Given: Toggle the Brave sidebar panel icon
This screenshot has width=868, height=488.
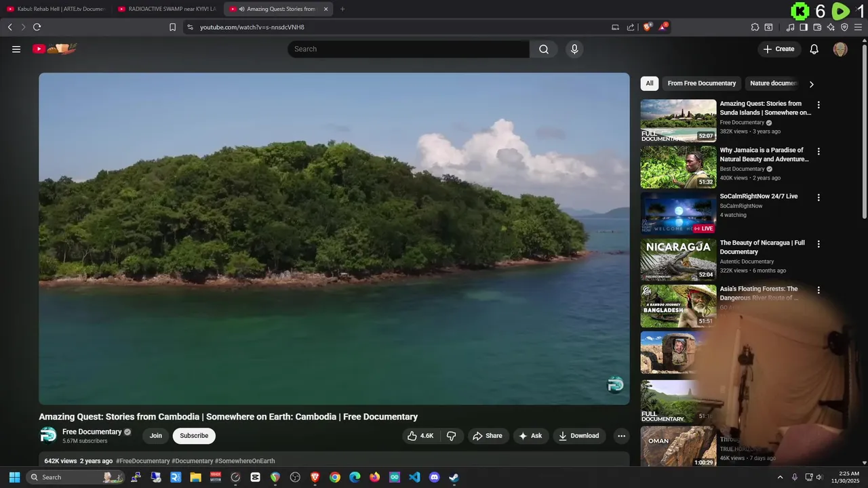Looking at the screenshot, I should (804, 27).
